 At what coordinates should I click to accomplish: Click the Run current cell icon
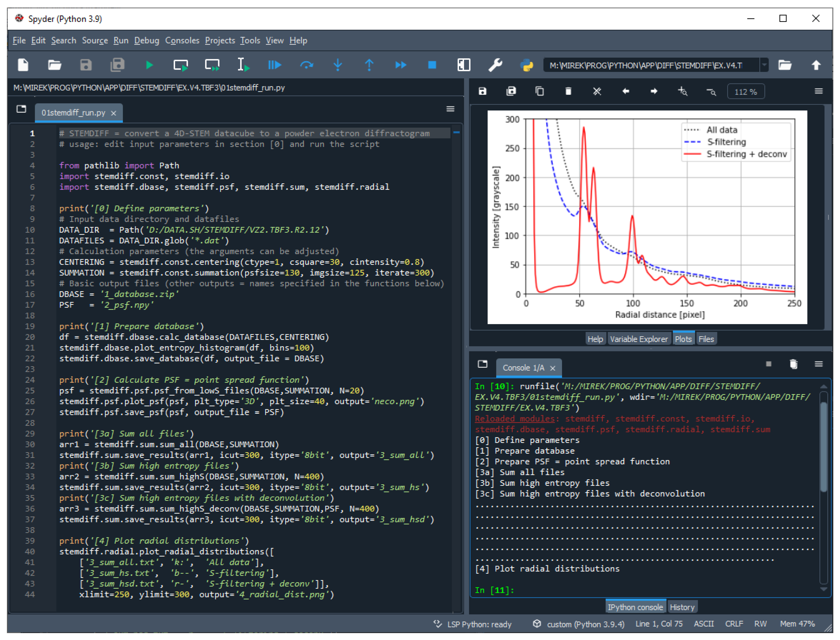point(181,65)
